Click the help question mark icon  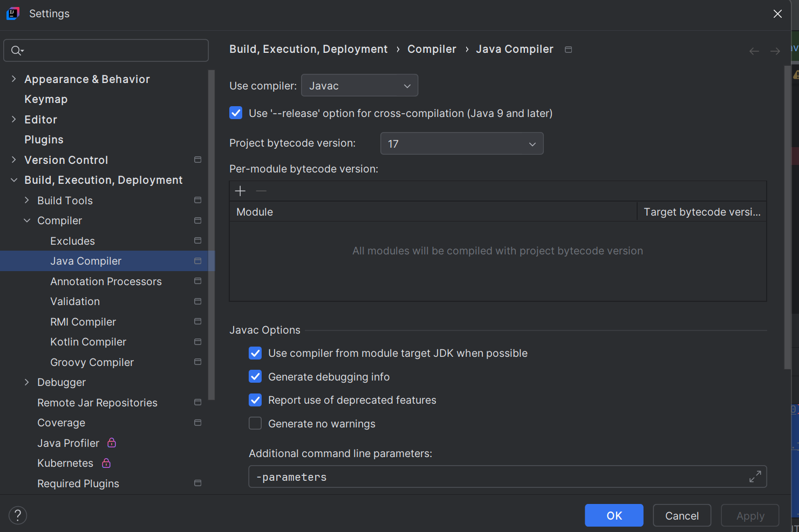pos(18,515)
